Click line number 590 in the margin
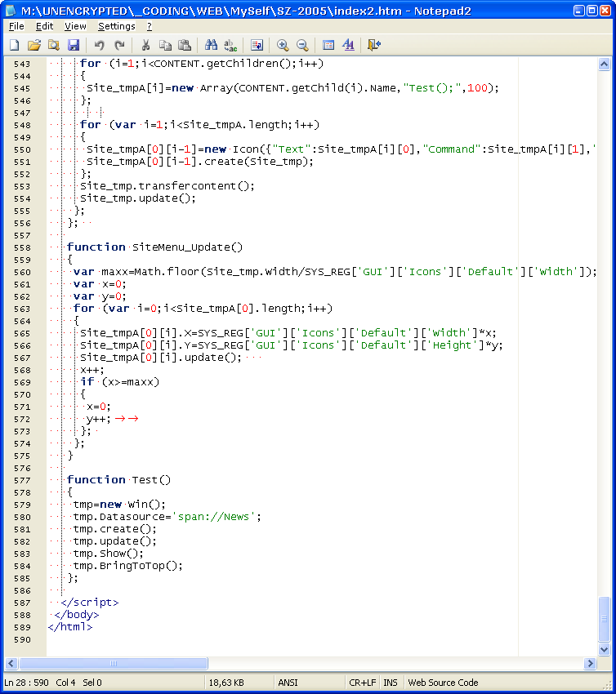616x694 pixels. click(x=22, y=639)
